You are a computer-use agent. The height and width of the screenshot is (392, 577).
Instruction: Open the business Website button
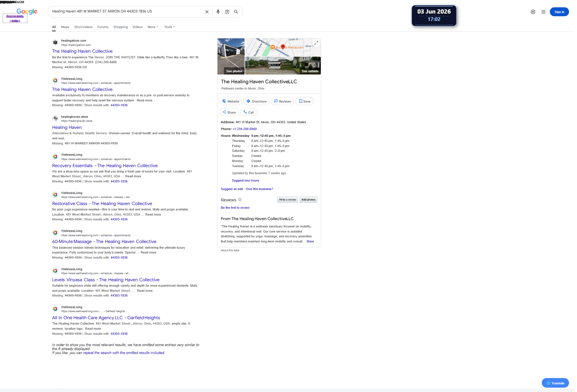tap(231, 101)
